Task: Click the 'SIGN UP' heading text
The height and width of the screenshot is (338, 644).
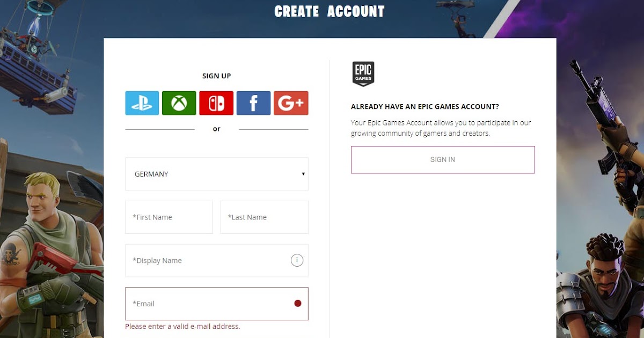Action: [x=217, y=76]
